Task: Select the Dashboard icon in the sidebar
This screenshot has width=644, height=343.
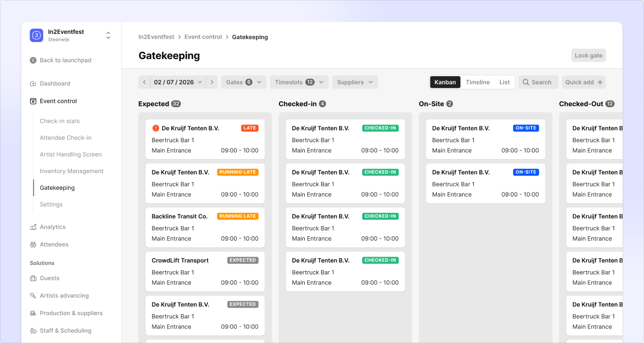Action: (32, 83)
